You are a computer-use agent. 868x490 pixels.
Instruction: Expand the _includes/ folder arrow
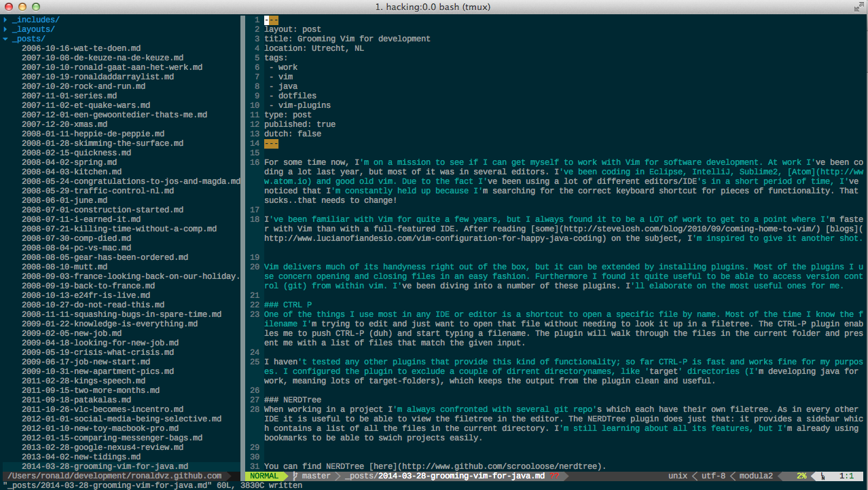tap(5, 20)
